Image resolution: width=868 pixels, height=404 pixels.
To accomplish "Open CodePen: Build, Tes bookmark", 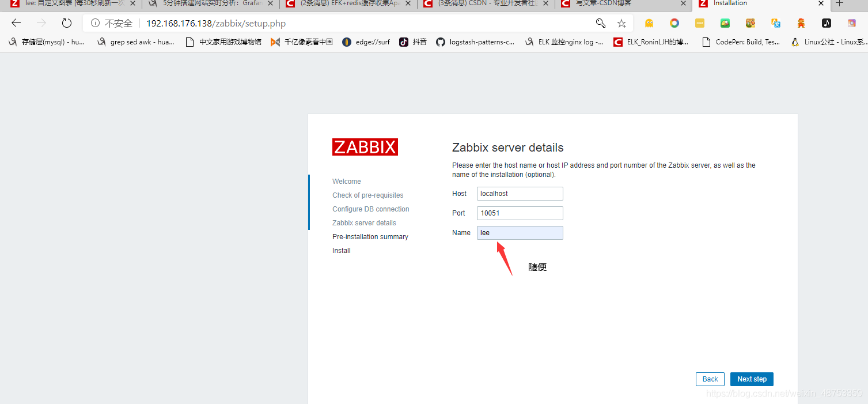I will coord(741,42).
